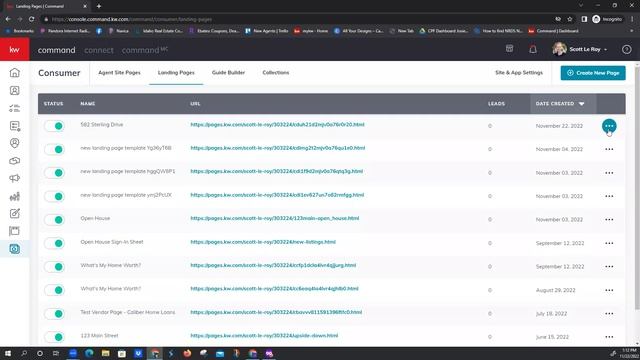Open the Campaigns megaphone icon in sidebar
640x360 pixels.
point(14,178)
